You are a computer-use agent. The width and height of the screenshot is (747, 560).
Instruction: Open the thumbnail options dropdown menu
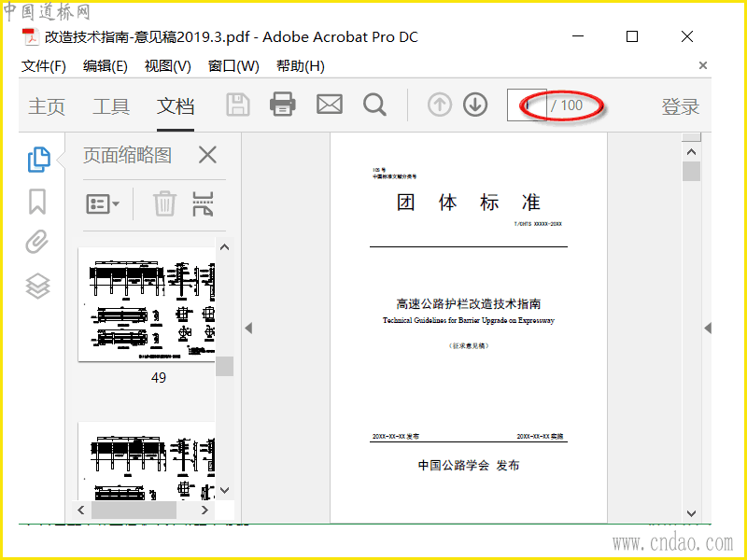[x=102, y=203]
